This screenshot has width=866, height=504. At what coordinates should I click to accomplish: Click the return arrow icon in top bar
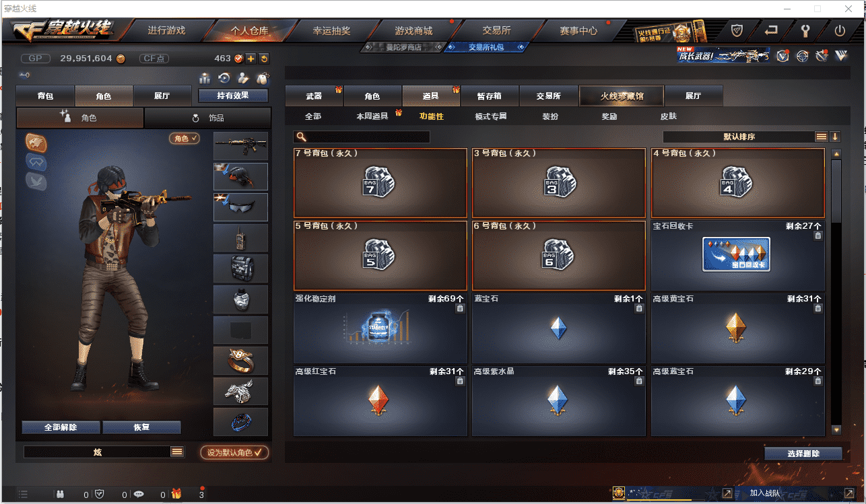(771, 30)
